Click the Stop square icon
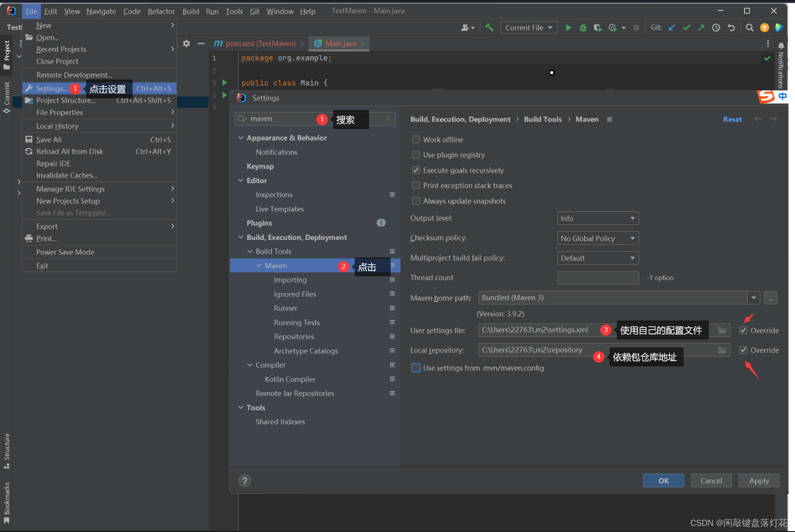This screenshot has height=532, width=795. coord(636,27)
